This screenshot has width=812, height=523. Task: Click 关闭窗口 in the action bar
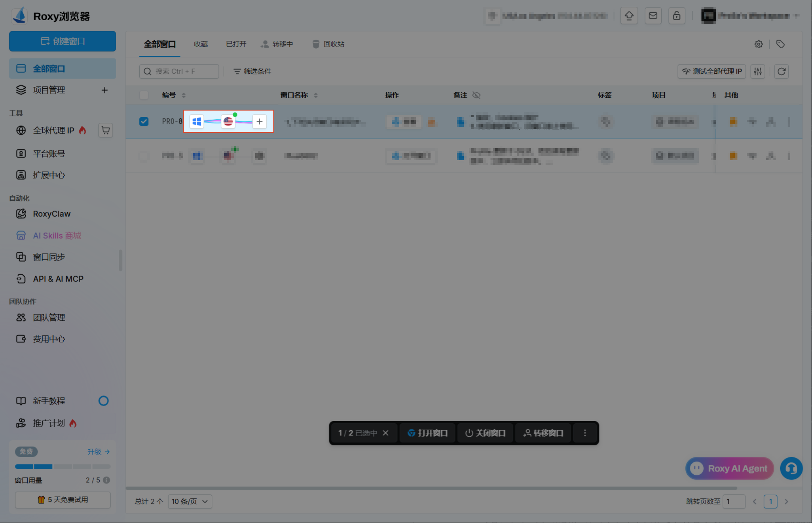point(485,433)
